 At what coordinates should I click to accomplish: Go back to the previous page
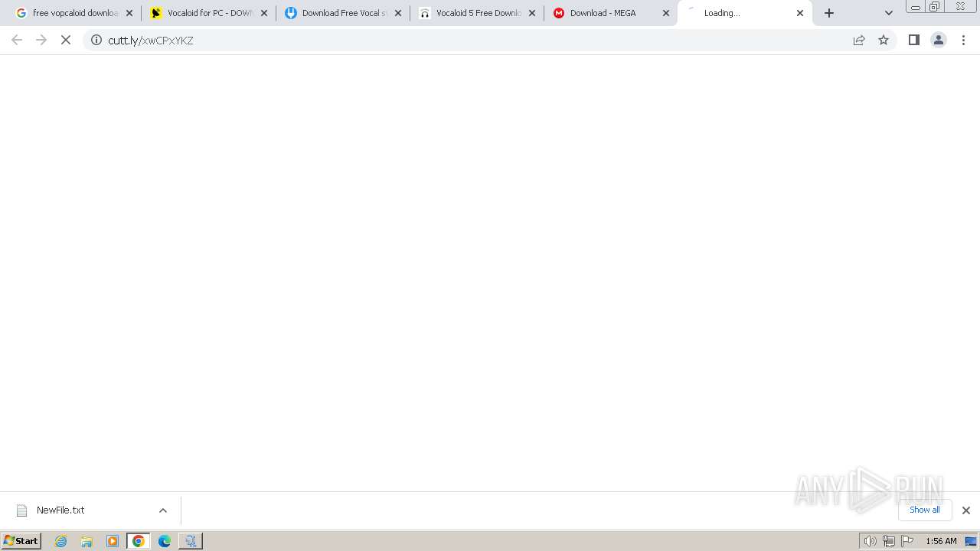pos(17,40)
